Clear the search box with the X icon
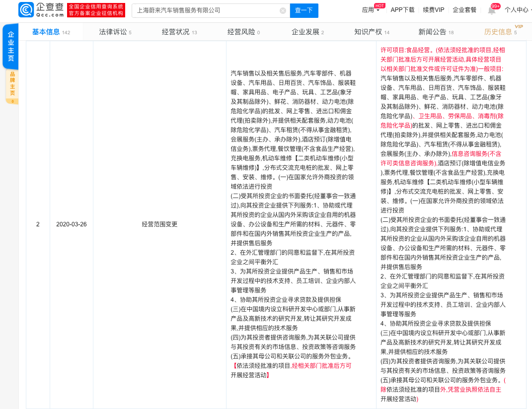The height and width of the screenshot is (409, 532). (x=283, y=10)
